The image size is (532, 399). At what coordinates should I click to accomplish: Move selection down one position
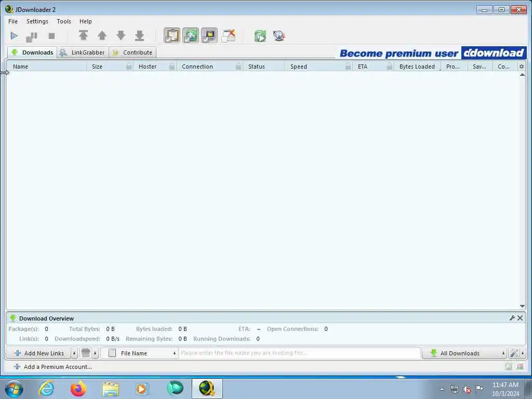click(121, 35)
